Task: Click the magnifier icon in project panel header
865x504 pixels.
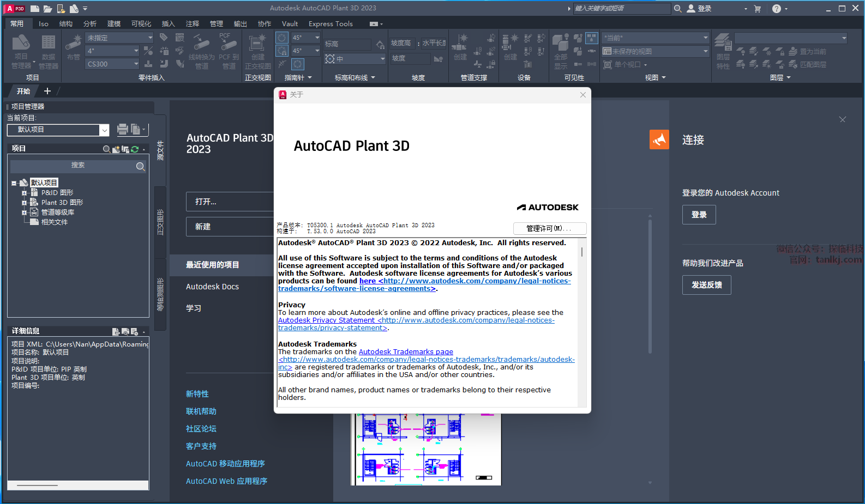Action: [x=107, y=149]
